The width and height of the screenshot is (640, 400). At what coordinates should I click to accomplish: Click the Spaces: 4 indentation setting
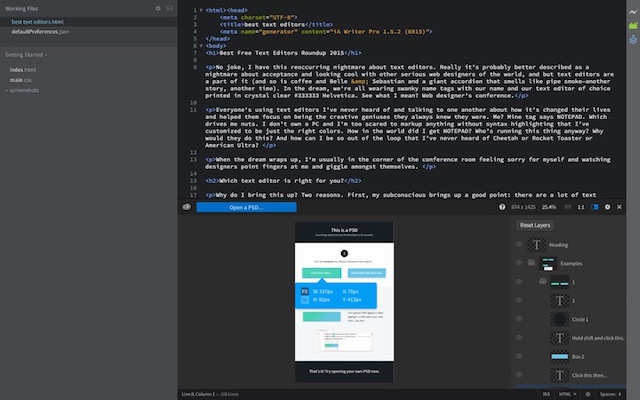(x=610, y=394)
